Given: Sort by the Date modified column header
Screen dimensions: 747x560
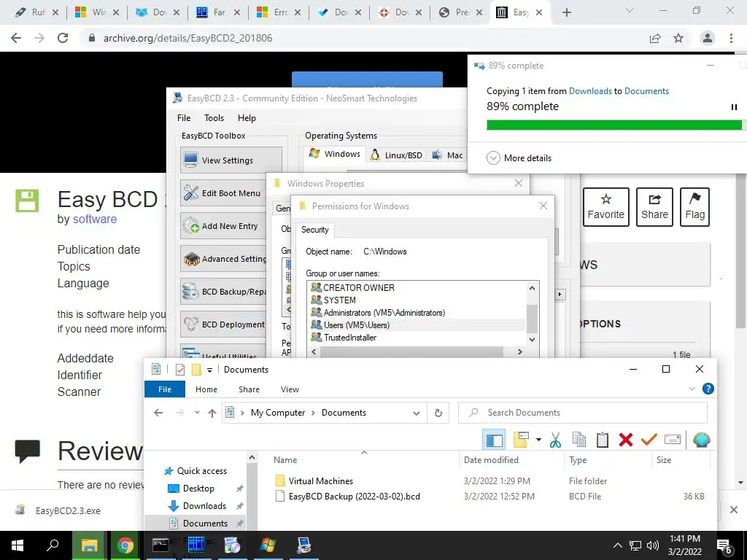Looking at the screenshot, I should click(491, 460).
